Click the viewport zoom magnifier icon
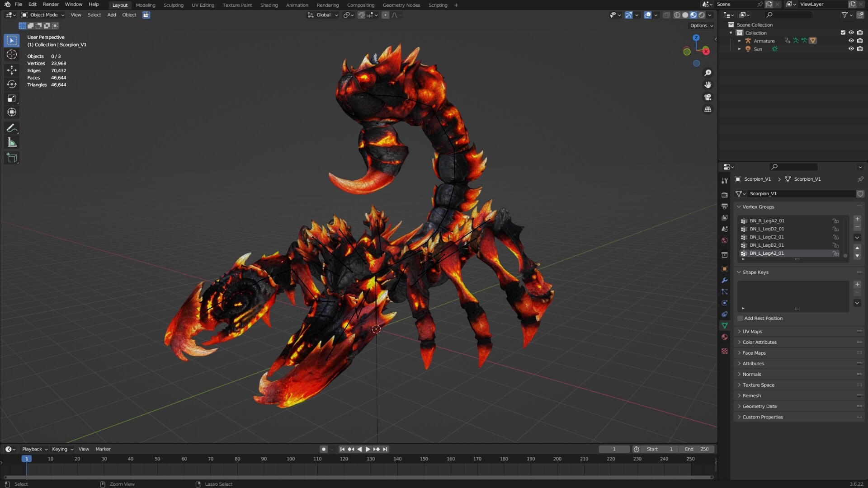 click(708, 73)
